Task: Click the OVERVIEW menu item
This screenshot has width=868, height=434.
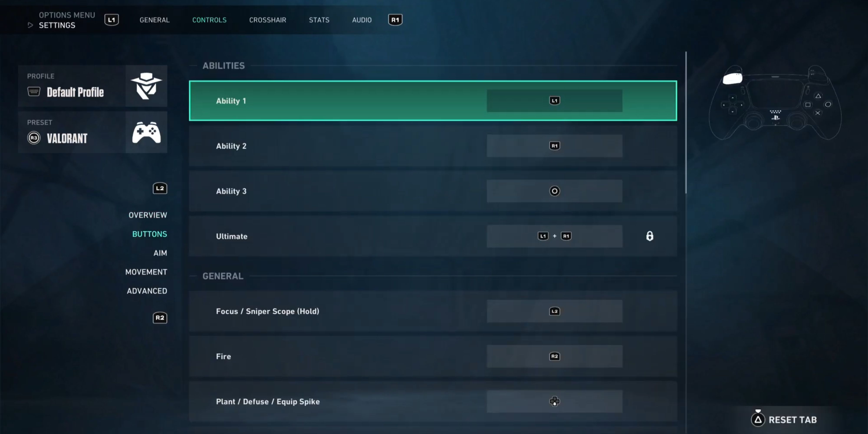Action: (148, 215)
